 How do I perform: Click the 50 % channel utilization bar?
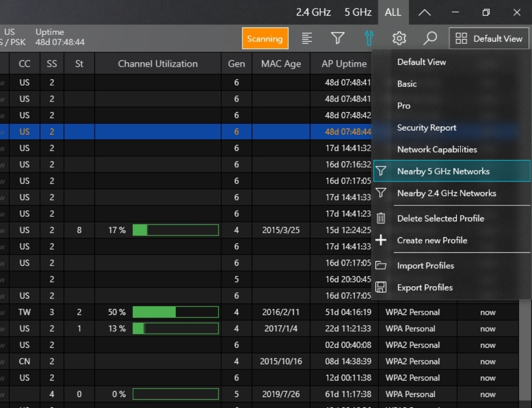point(176,312)
